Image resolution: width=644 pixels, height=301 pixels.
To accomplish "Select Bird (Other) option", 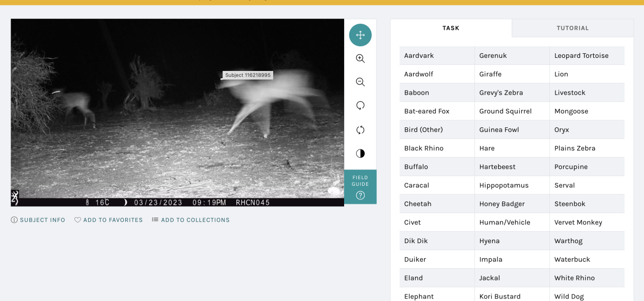I will coord(437,130).
